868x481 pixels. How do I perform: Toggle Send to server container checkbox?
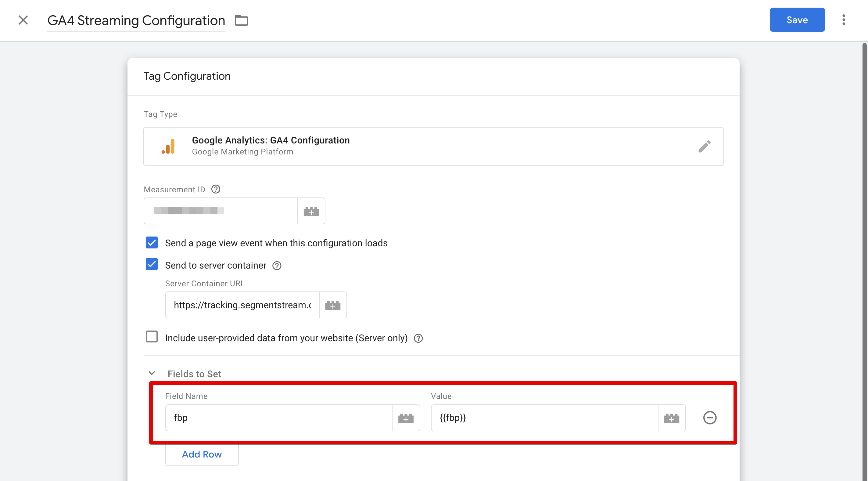pos(152,264)
